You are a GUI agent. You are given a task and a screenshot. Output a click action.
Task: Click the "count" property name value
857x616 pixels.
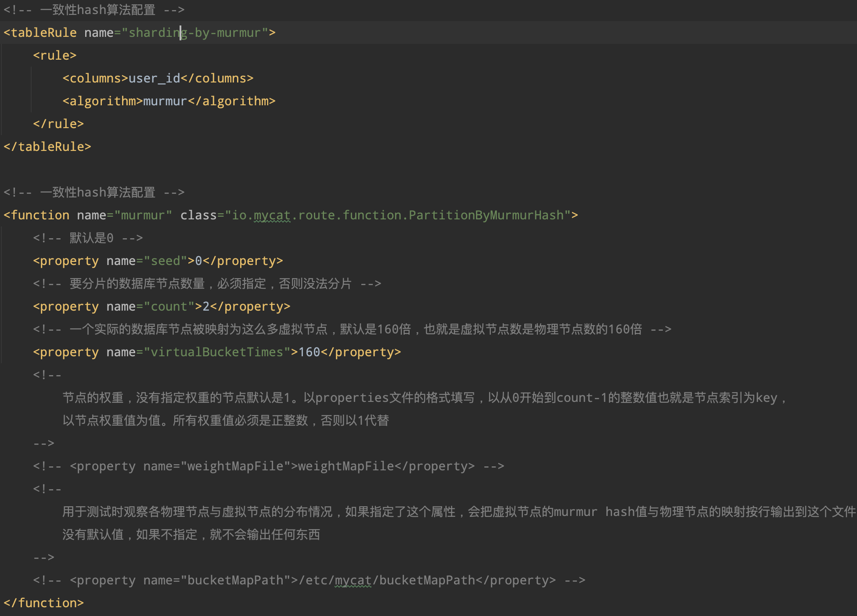click(169, 307)
